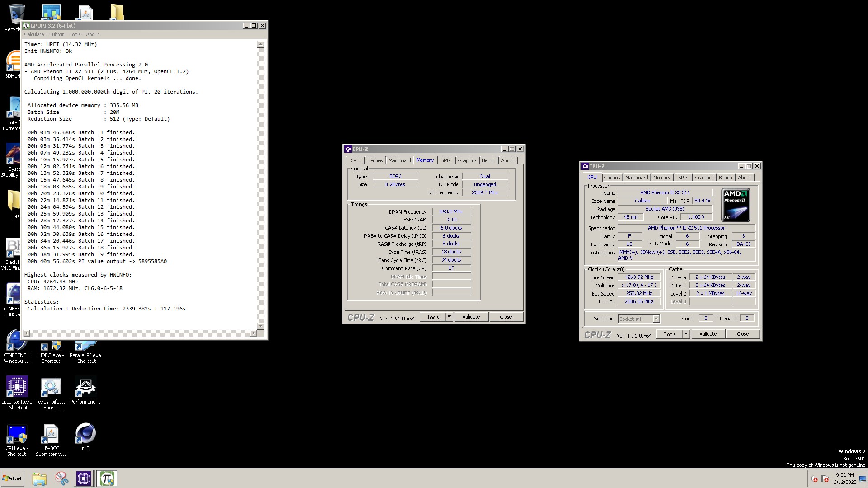Click the NB Frequency 2529.7 MHz field
868x488 pixels.
click(x=485, y=192)
